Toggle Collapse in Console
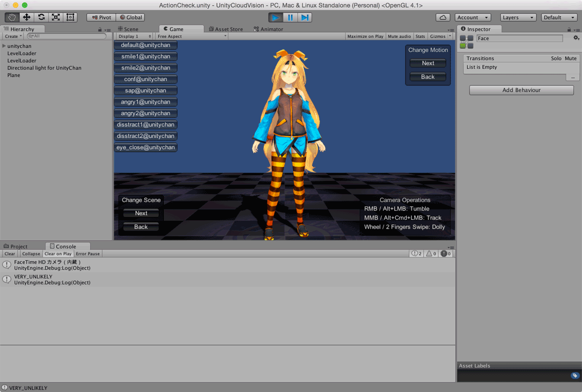 (x=31, y=254)
